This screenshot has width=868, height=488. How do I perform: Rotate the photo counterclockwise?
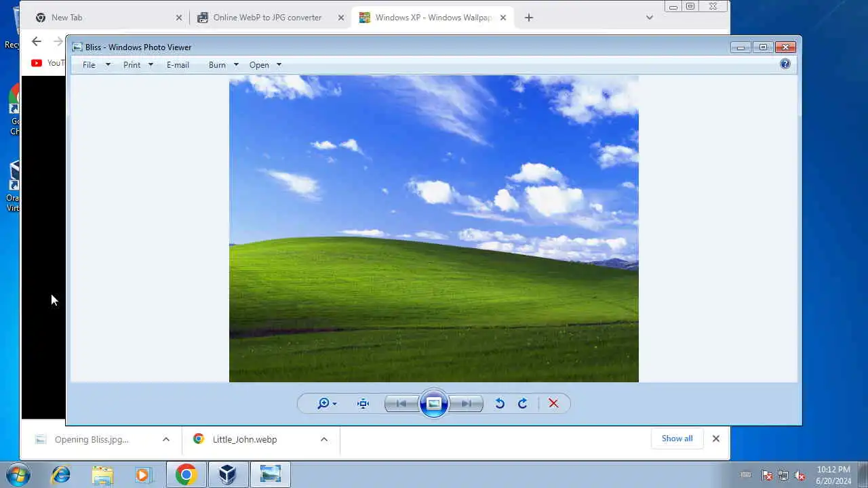[x=500, y=404]
